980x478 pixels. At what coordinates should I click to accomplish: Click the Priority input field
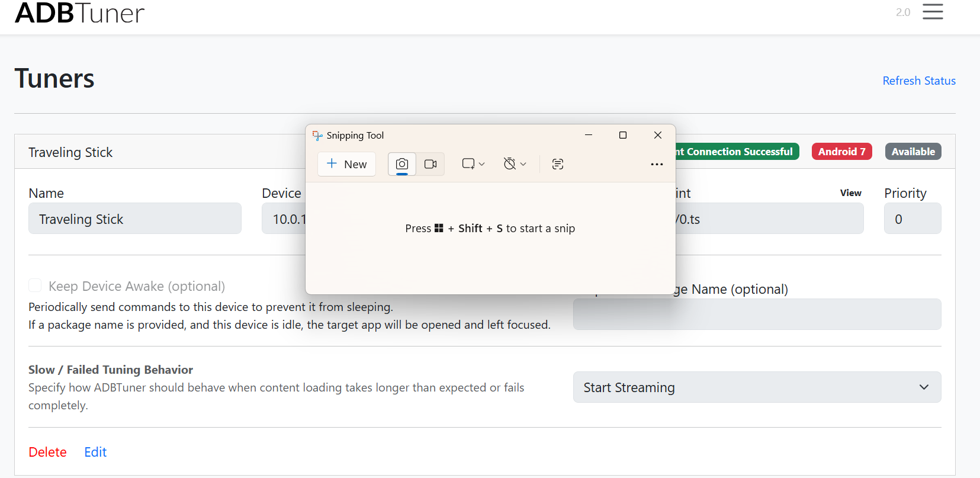pos(912,219)
